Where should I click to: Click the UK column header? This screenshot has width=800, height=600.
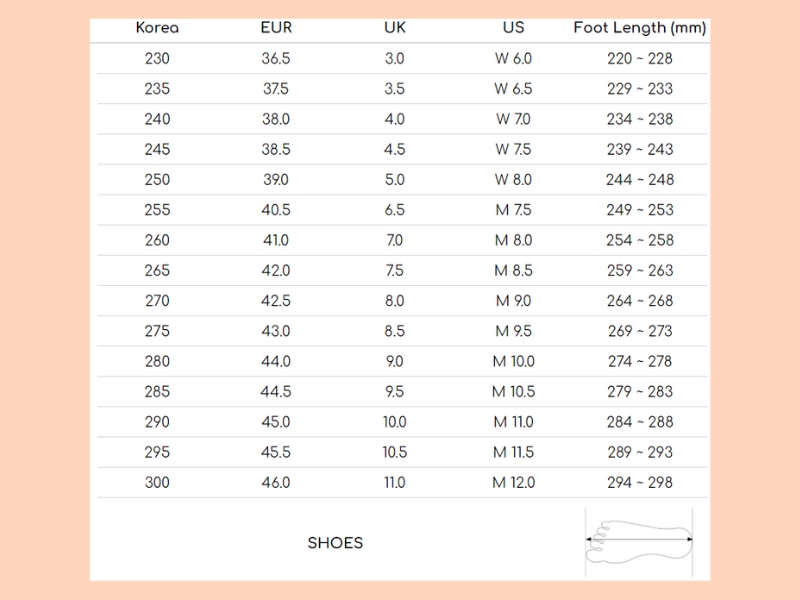coord(394,28)
